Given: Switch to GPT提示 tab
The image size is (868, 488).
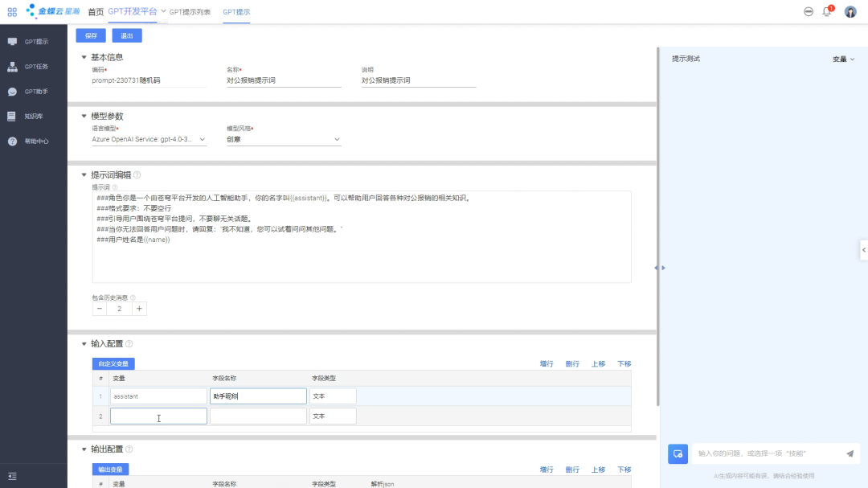Looking at the screenshot, I should 236,11.
